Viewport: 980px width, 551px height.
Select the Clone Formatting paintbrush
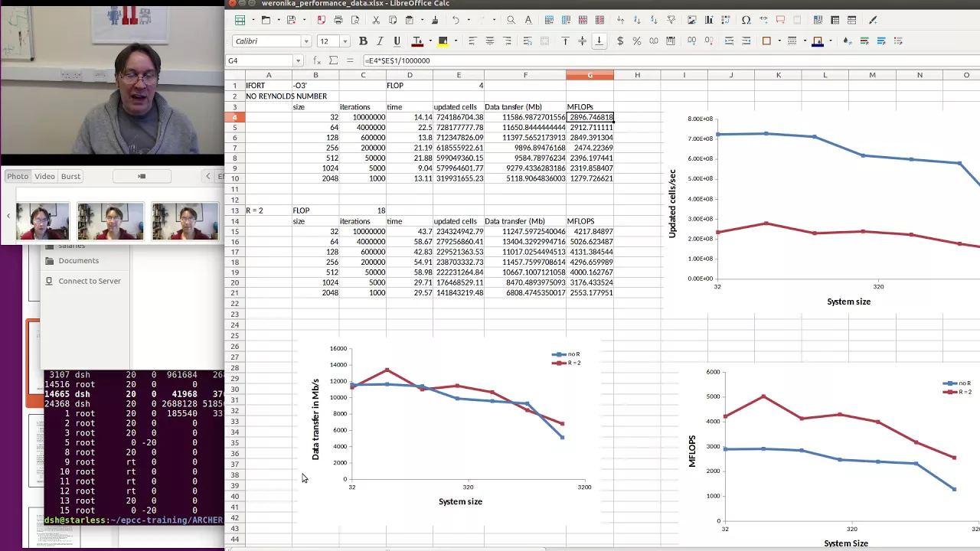[435, 20]
